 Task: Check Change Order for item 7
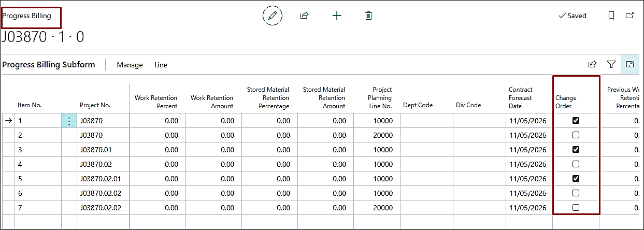tap(576, 208)
